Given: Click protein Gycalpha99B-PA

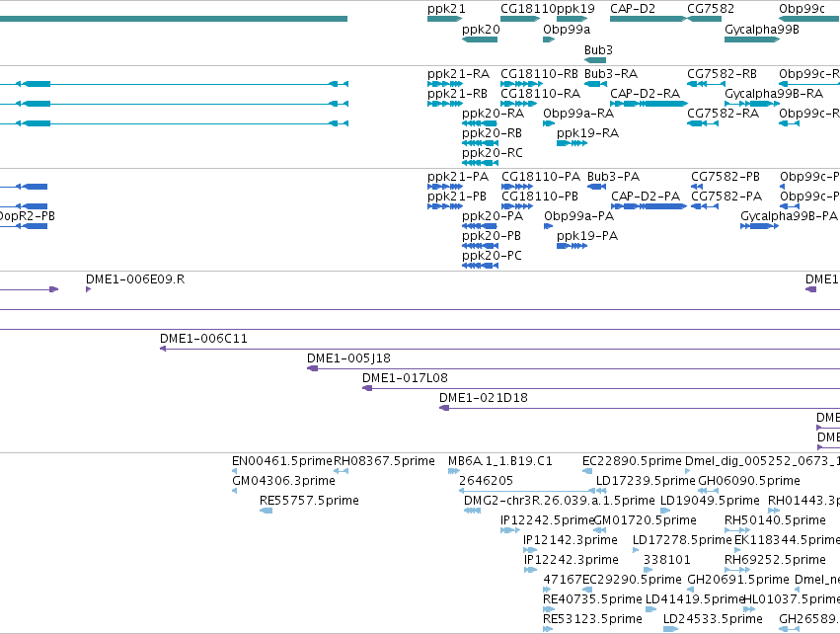Looking at the screenshot, I should 760,226.
